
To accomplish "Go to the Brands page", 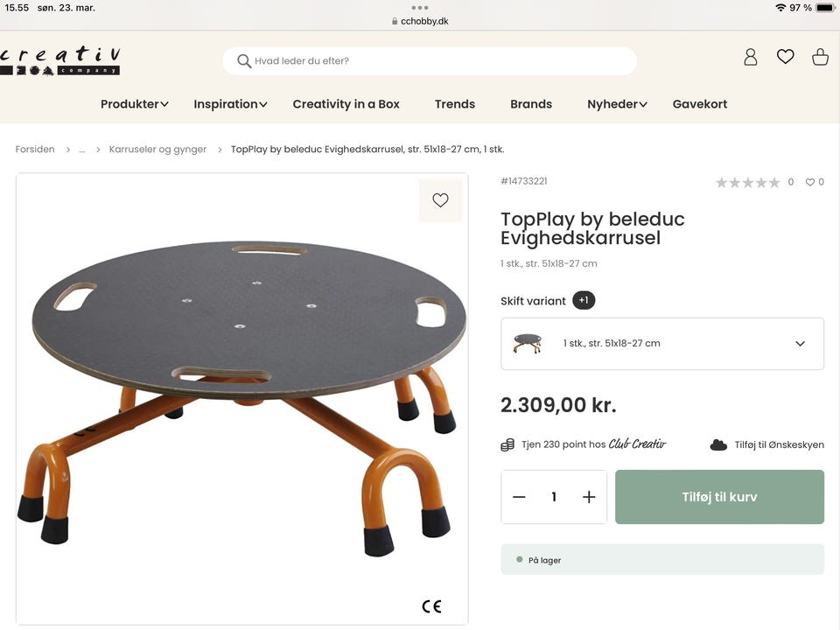I will click(531, 104).
